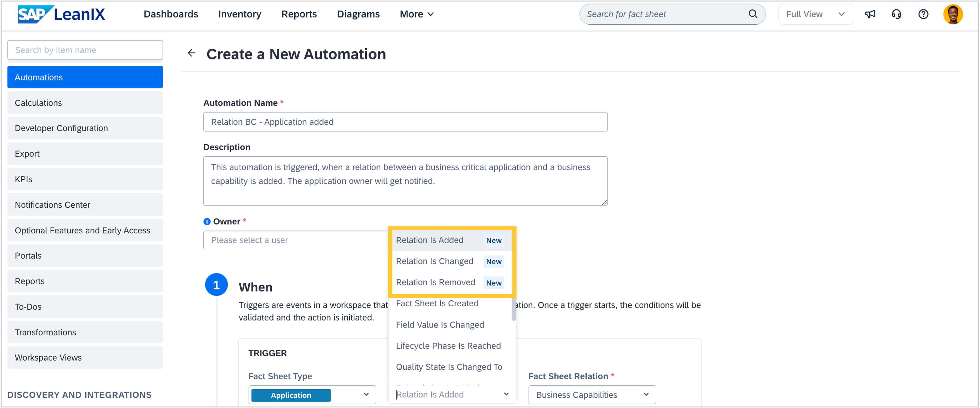Open the Inventory tab

(239, 14)
